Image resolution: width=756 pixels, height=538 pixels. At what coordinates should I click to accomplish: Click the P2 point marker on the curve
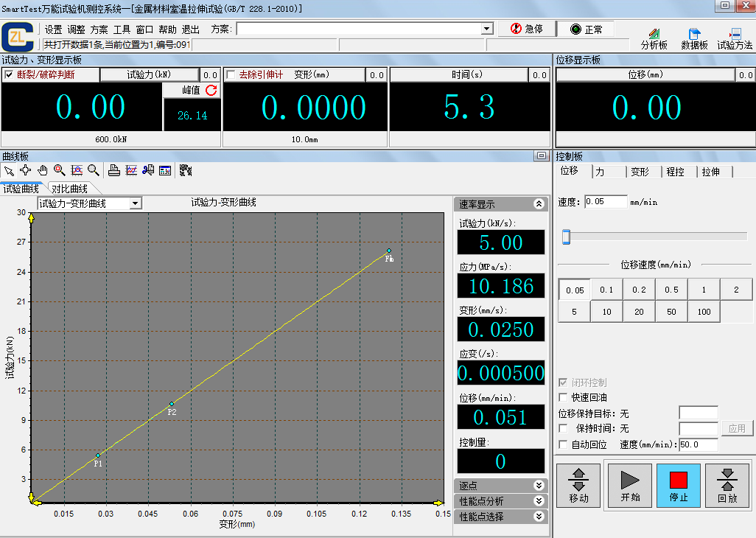[x=172, y=404]
